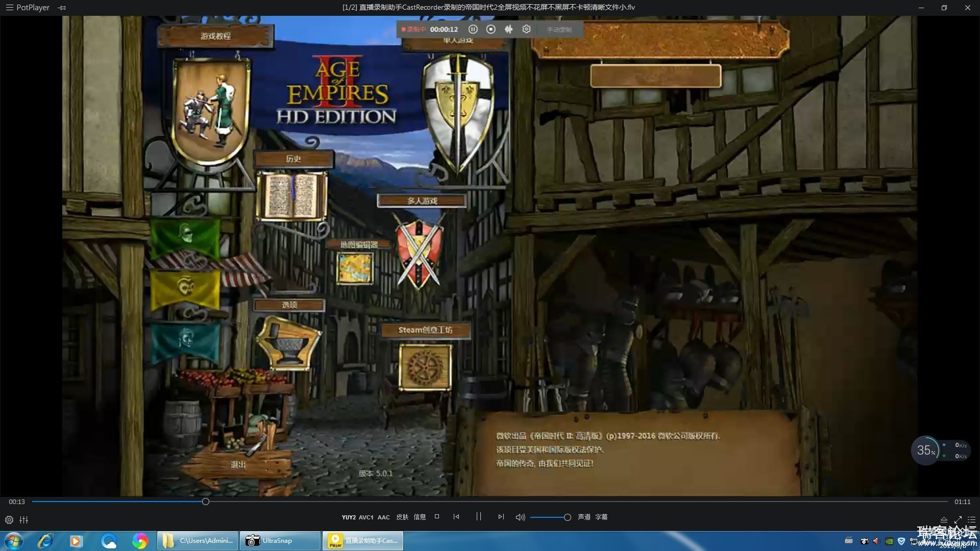Open the equalizer control panel icon
This screenshot has width=980, height=551.
pyautogui.click(x=24, y=520)
